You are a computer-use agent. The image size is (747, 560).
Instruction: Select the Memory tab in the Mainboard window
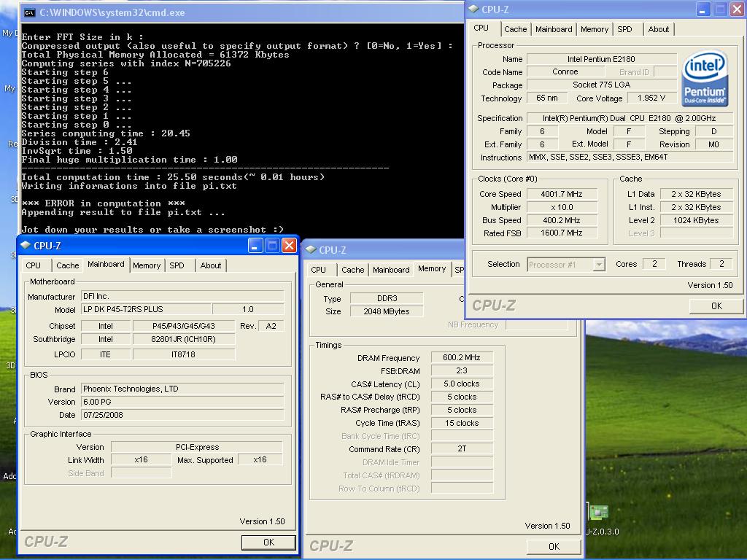pos(146,265)
